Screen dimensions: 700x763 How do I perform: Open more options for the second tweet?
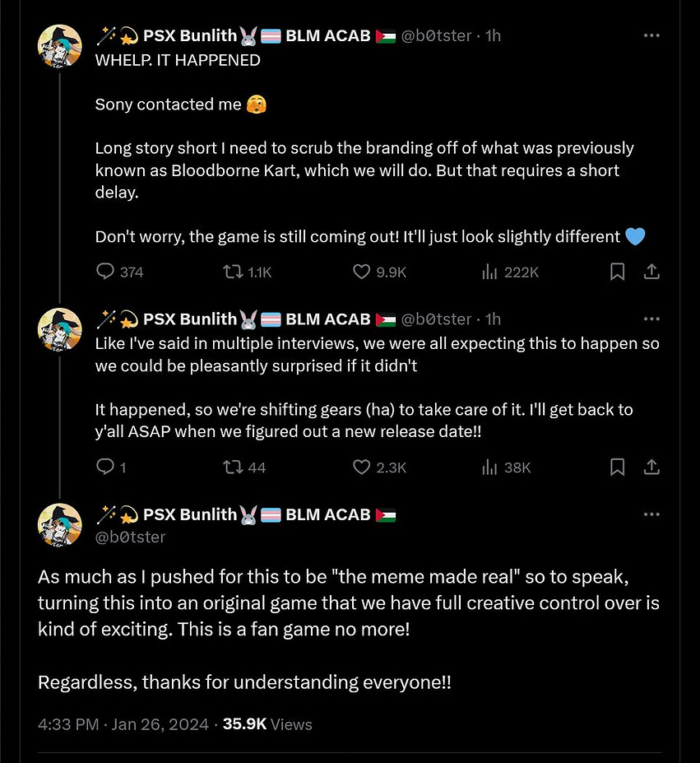(651, 319)
